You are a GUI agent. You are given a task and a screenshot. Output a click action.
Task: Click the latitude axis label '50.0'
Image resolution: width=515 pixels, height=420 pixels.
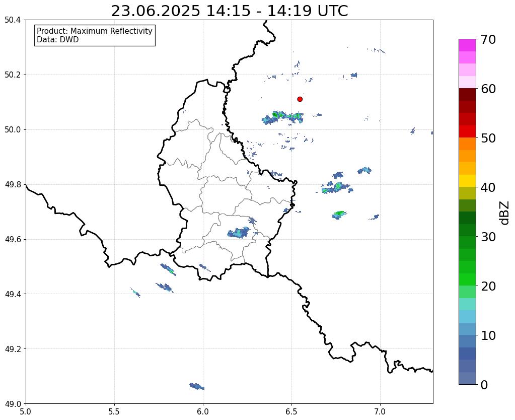point(13,130)
